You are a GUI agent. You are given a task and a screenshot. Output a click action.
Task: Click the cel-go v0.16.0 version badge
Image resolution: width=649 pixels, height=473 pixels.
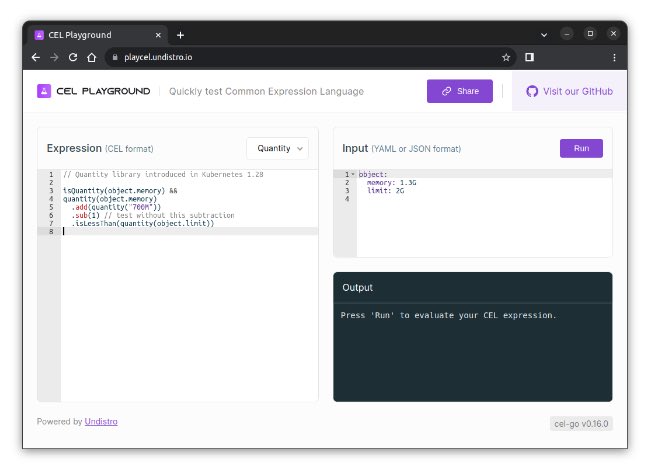click(581, 424)
